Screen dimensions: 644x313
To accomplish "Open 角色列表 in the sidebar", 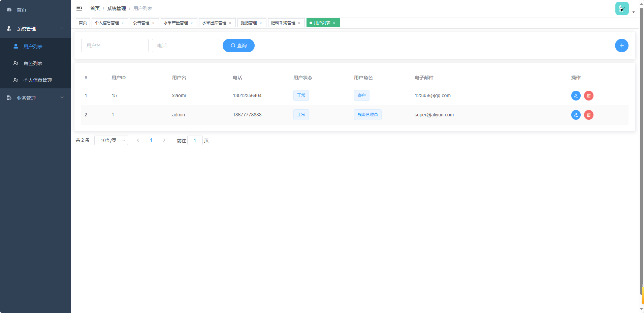I will [33, 63].
